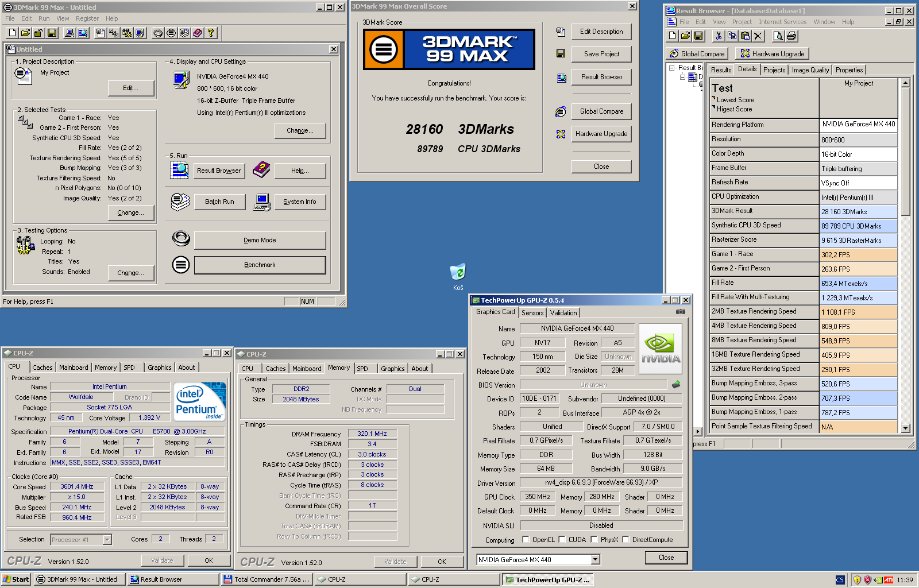
Task: Switch to Image Quality tab in Result Browser
Action: pos(810,70)
